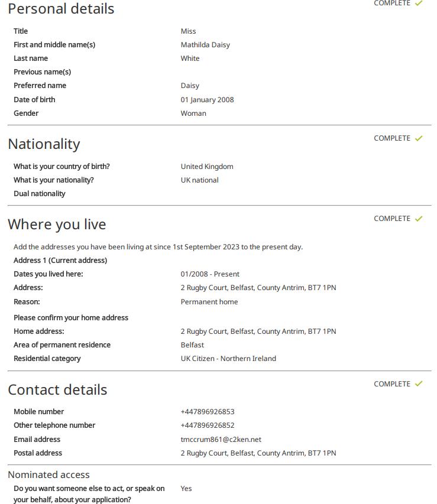Screen dimensions: 437x504
Task: Open the Where you live heading
Action: tap(57, 225)
